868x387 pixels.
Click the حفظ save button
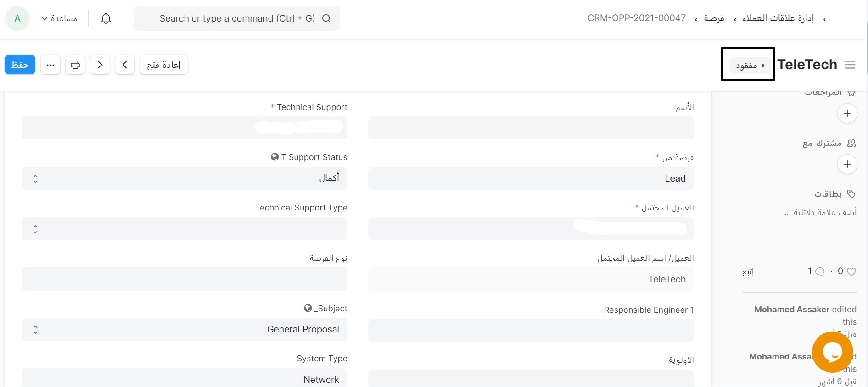click(x=20, y=65)
